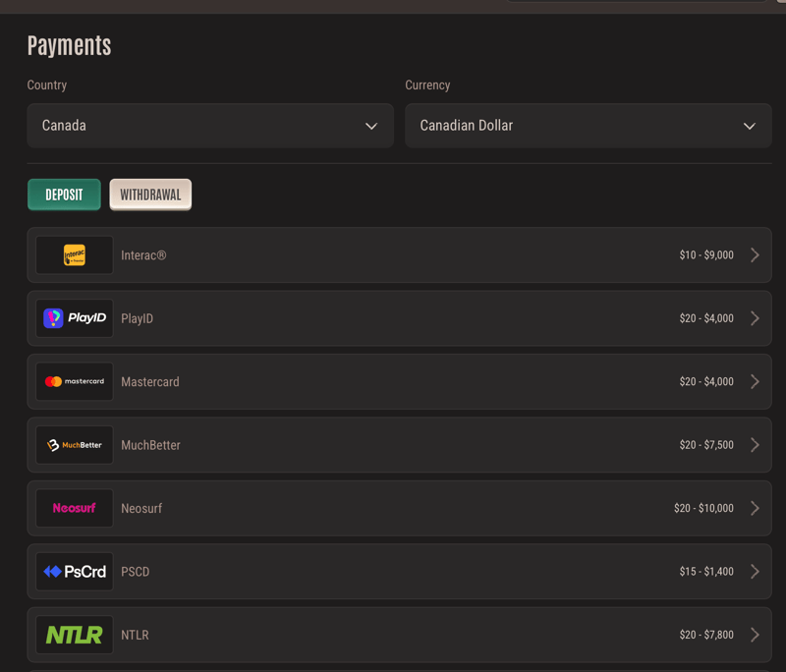
Task: Select the MuchBetter payment method label
Action: pos(150,445)
